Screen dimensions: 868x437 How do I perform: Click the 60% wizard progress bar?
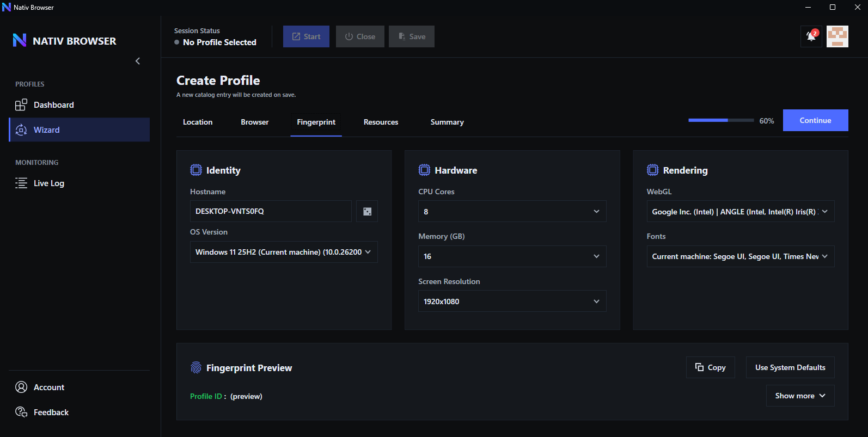(721, 120)
